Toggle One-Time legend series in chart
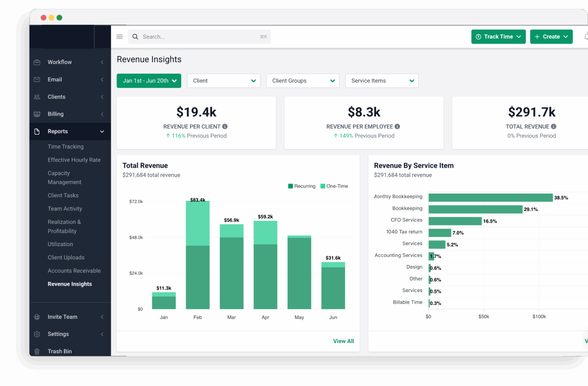The height and width of the screenshot is (386, 588). tap(334, 186)
